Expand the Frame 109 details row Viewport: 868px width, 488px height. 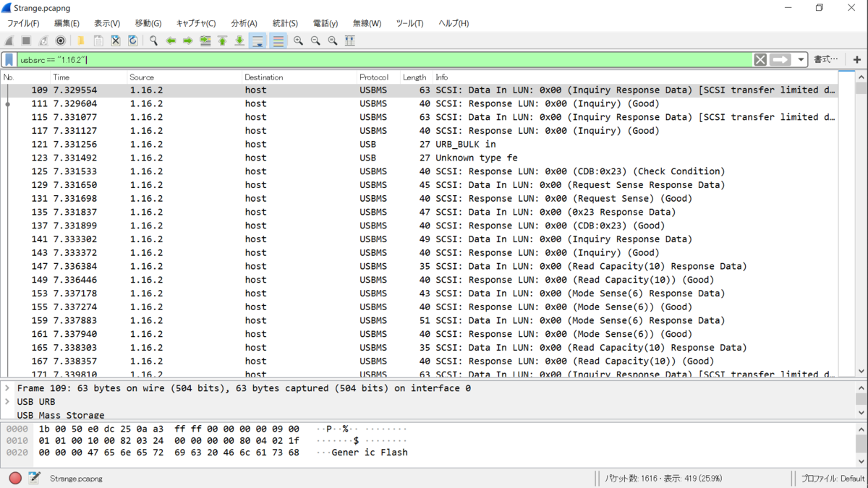coord(7,388)
